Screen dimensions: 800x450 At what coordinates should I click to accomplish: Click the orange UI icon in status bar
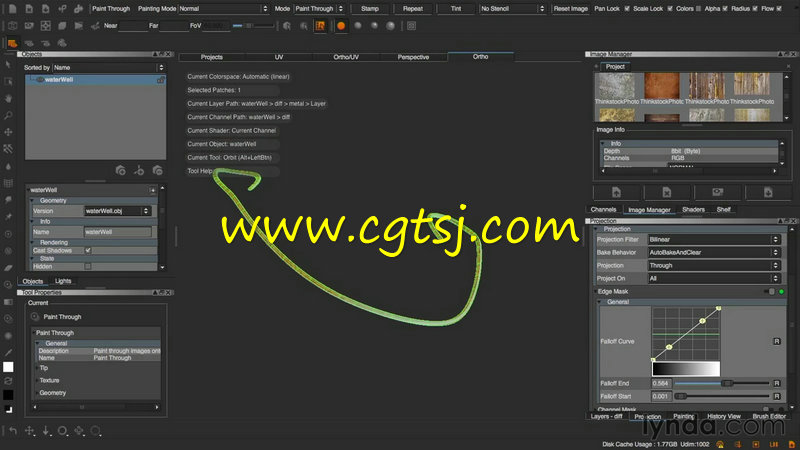click(774, 445)
